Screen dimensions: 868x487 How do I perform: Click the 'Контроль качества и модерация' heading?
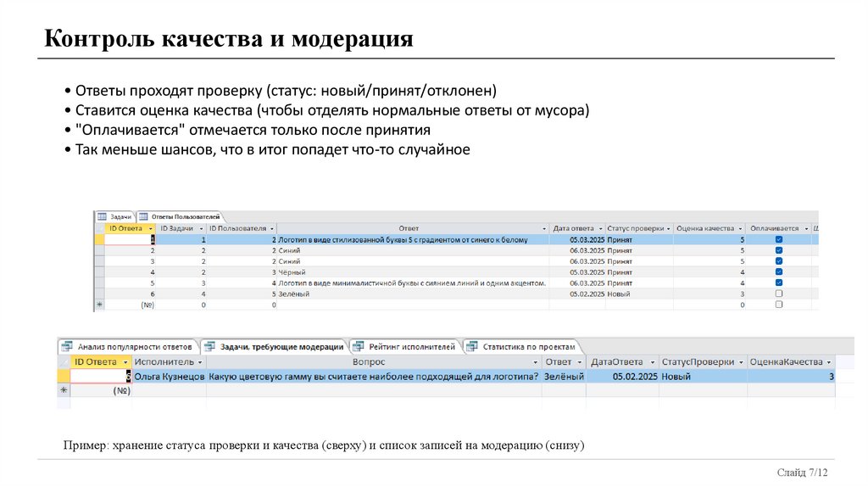229,39
